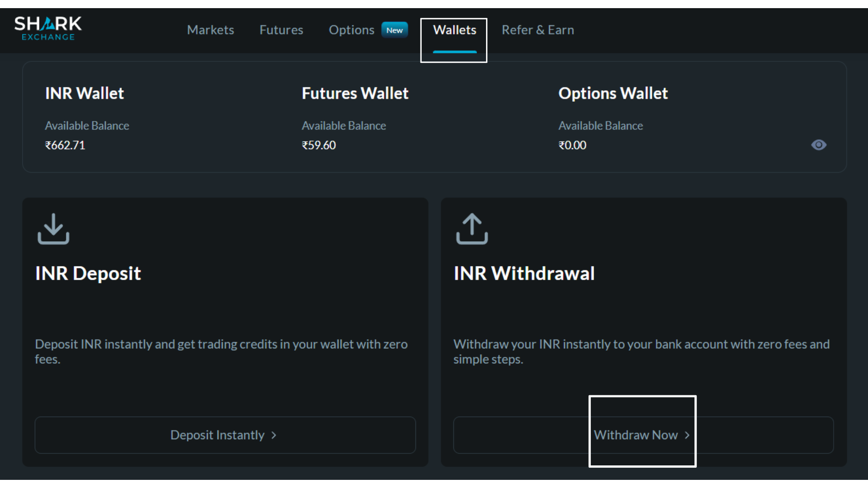This screenshot has height=488, width=868.
Task: Click the Futures Wallet heading
Action: [355, 94]
